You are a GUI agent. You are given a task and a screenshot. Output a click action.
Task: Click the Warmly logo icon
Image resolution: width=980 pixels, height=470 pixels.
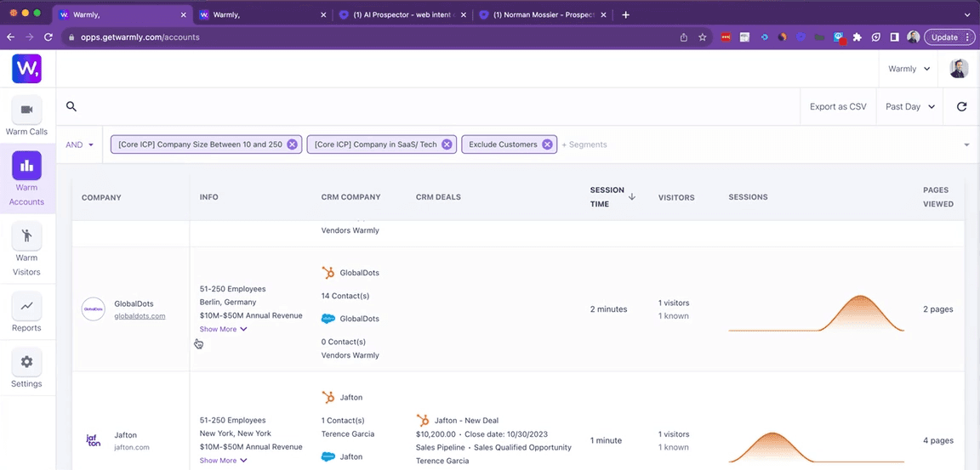[x=27, y=69]
